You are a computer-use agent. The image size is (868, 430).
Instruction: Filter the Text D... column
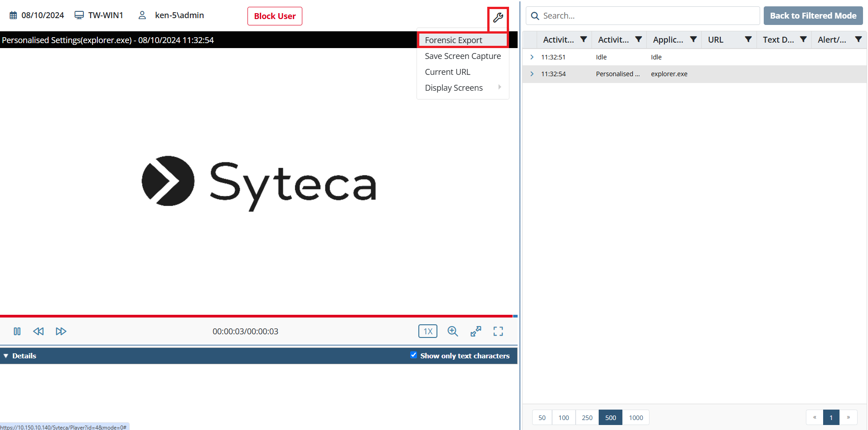[x=803, y=39]
